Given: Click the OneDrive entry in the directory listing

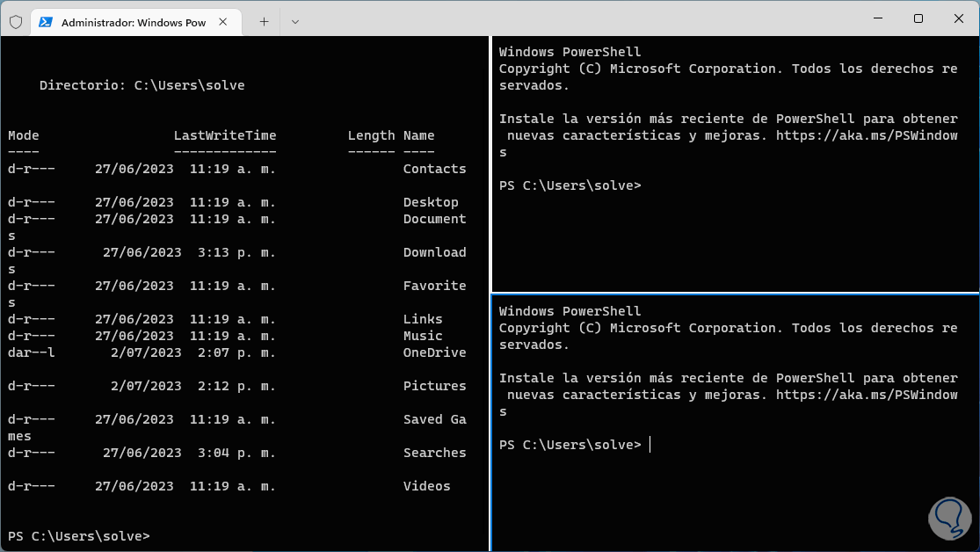Looking at the screenshot, I should point(434,352).
